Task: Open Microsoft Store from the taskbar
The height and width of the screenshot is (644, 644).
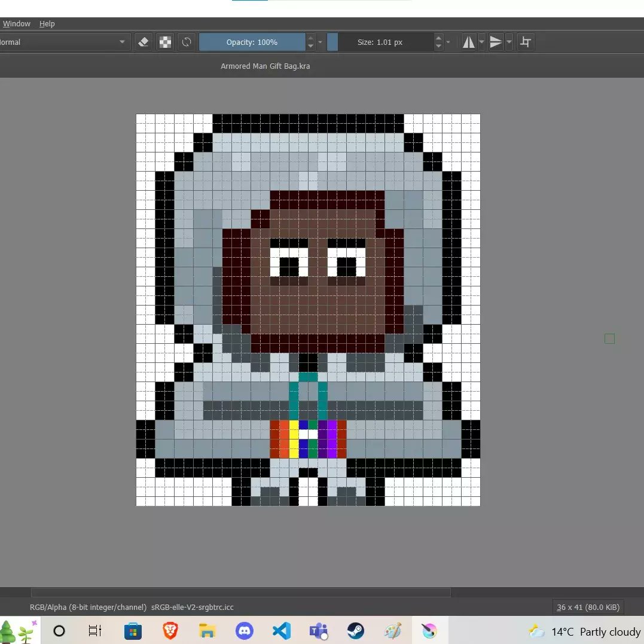Action: 133,631
